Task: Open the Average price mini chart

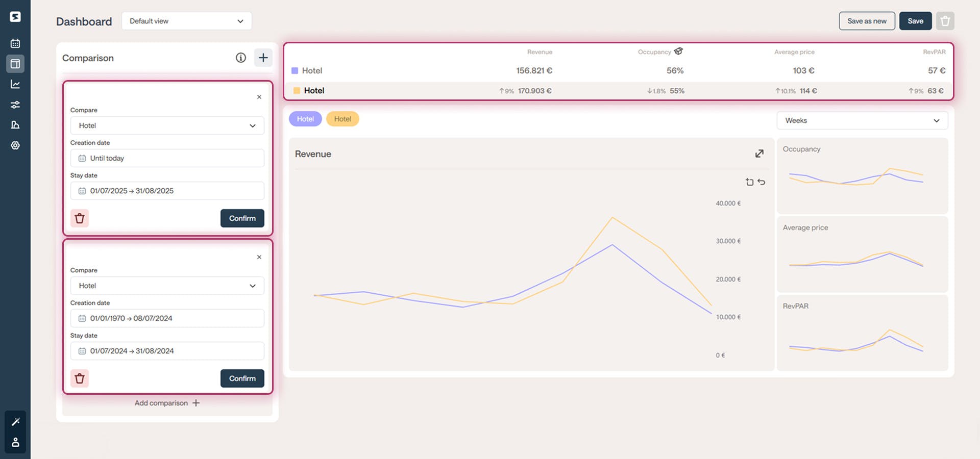Action: point(863,254)
